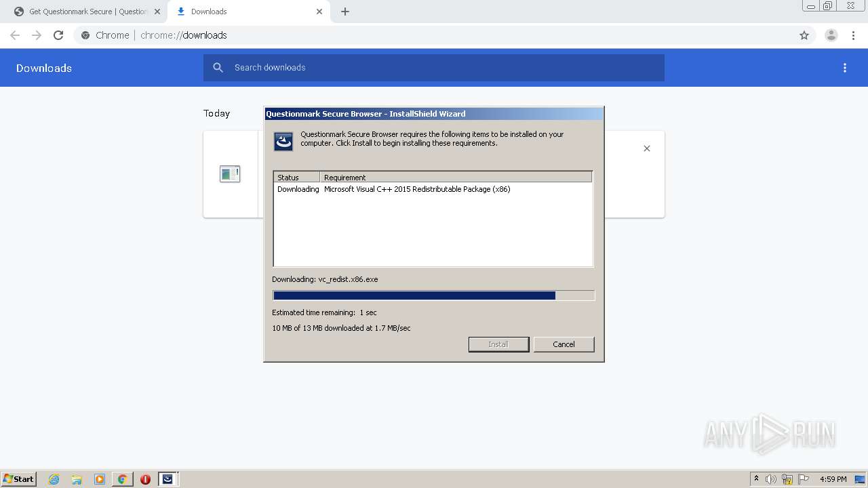868x488 pixels.
Task: Click the Install button in the wizard
Action: click(x=498, y=344)
